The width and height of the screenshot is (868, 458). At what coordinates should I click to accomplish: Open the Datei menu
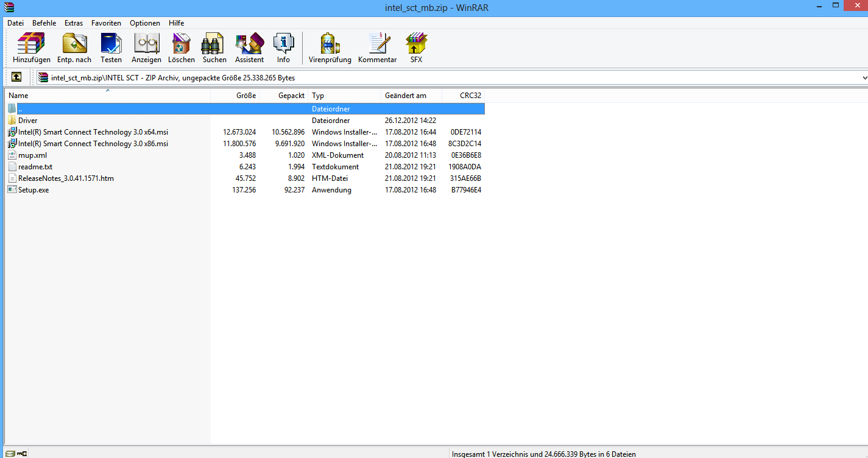click(15, 23)
